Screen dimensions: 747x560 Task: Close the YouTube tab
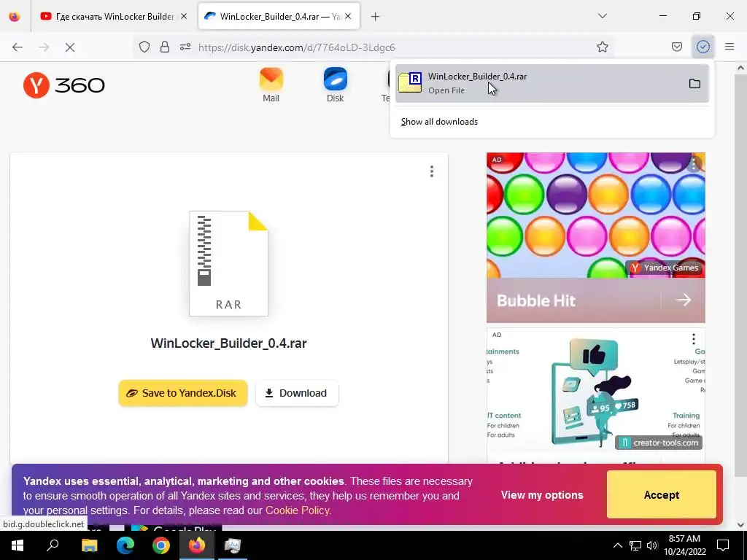(x=184, y=17)
